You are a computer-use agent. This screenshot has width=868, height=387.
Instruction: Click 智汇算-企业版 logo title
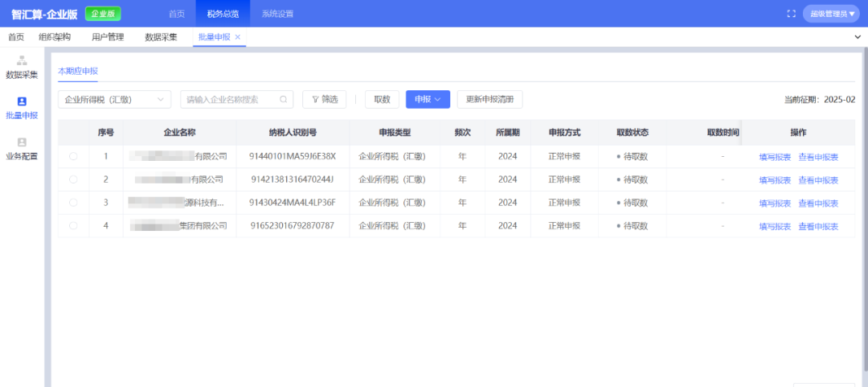tap(44, 14)
